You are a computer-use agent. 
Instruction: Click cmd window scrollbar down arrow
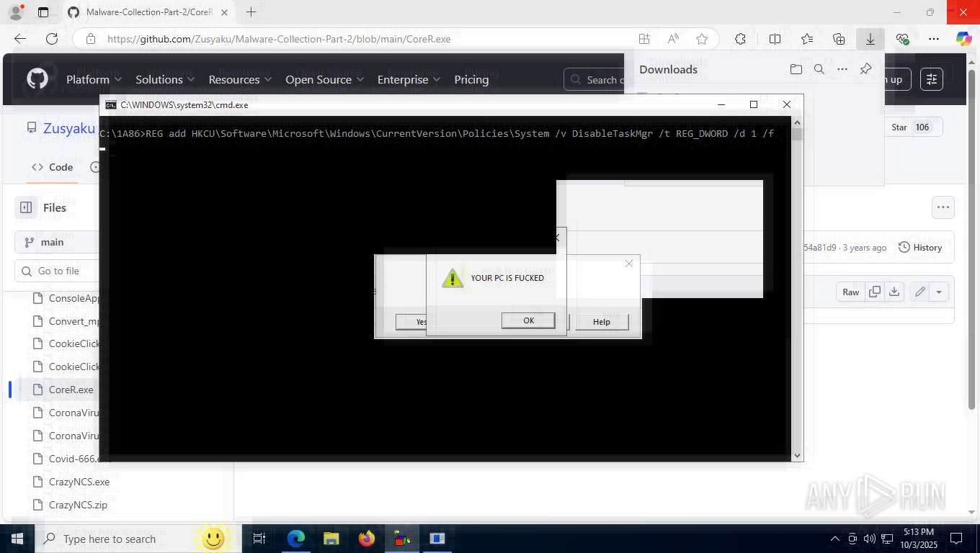797,455
